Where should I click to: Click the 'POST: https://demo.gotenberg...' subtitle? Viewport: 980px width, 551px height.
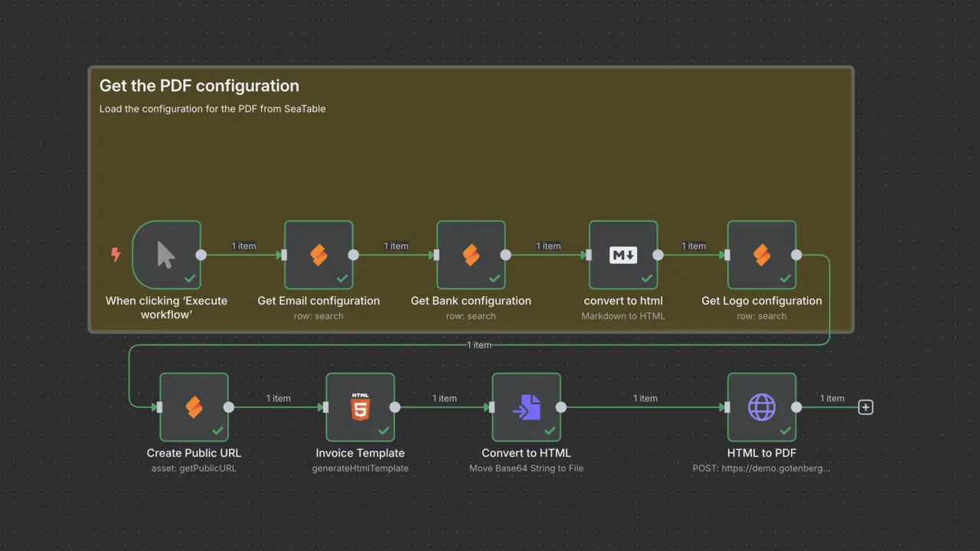[x=762, y=468]
